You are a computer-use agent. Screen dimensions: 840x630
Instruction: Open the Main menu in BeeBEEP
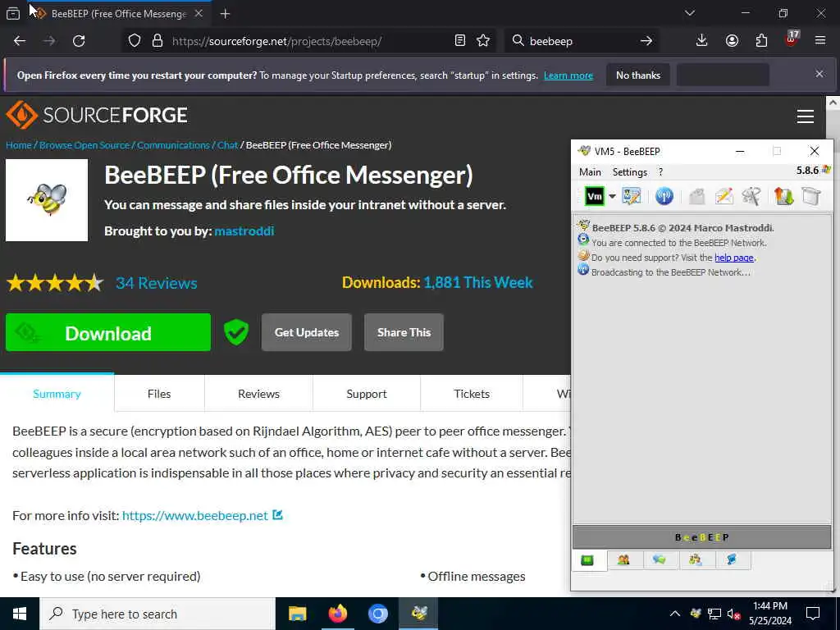tap(590, 172)
